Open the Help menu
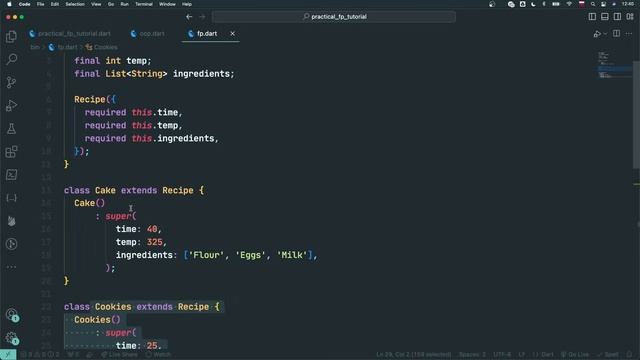Screen dimensions: 640x360 (187, 4)
